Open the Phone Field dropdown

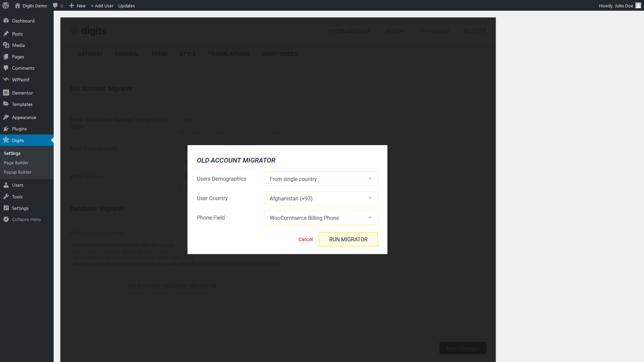tap(321, 218)
